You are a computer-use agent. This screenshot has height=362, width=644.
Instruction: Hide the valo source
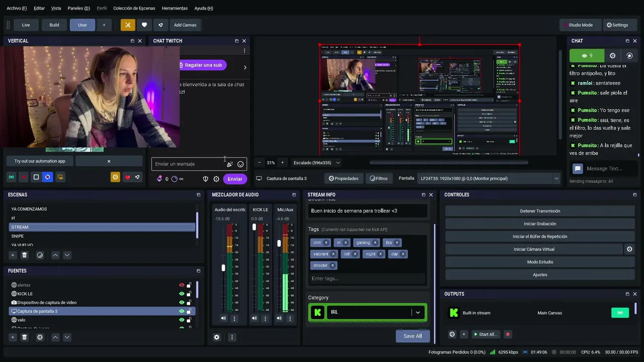(x=182, y=320)
